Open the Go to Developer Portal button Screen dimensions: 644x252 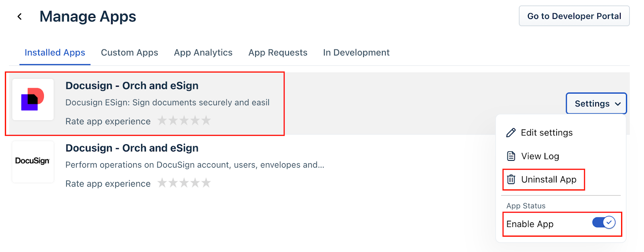pos(574,16)
